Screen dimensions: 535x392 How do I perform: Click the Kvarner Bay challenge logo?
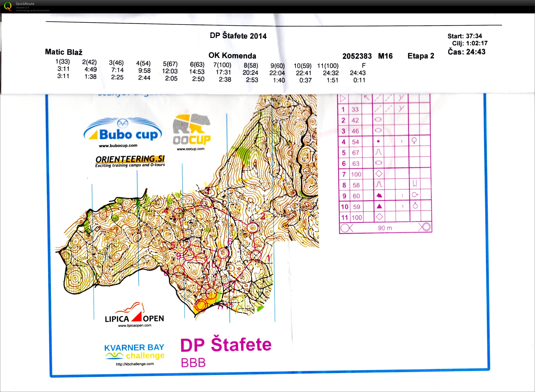[x=134, y=352]
